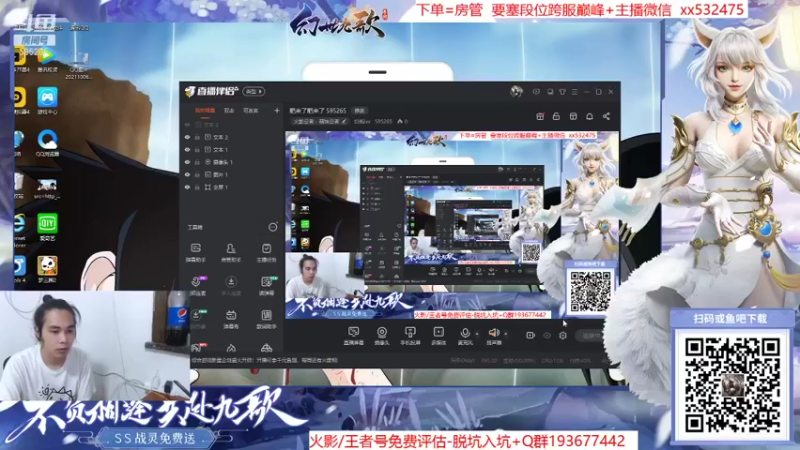Toggle visibility of 文本 2 layer
This screenshot has height=450, width=800.
pos(187,137)
